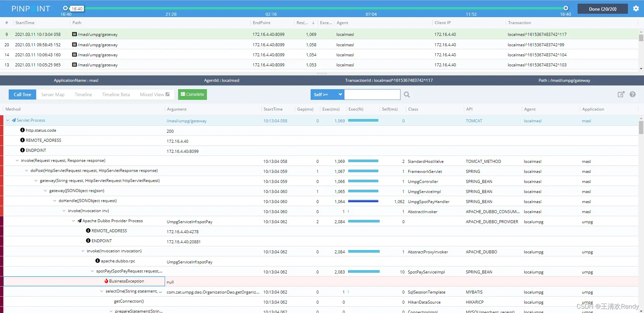Click the info icon beside ENDPOINT 172.16.4.40:8099
The image size is (644, 313).
(x=22, y=150)
